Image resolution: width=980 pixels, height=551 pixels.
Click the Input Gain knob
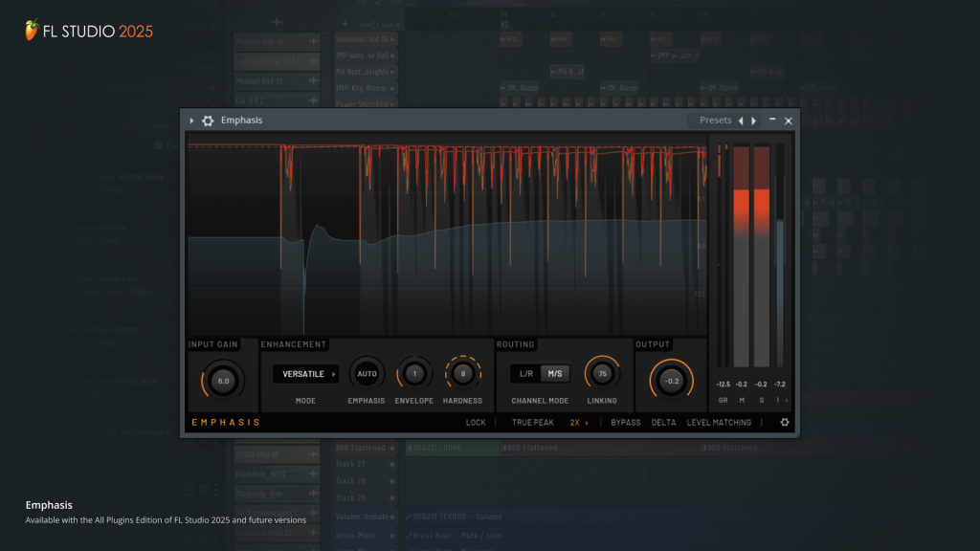223,380
